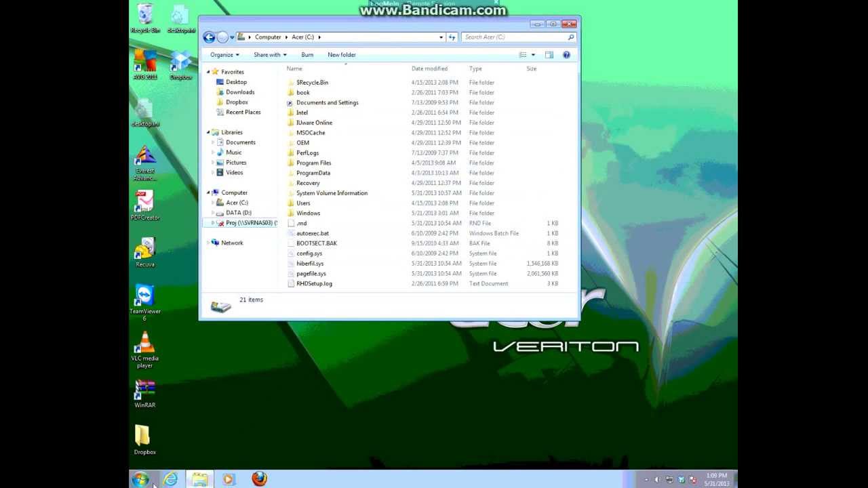Select the Music library
Viewport: 868px width, 488px height.
click(233, 152)
